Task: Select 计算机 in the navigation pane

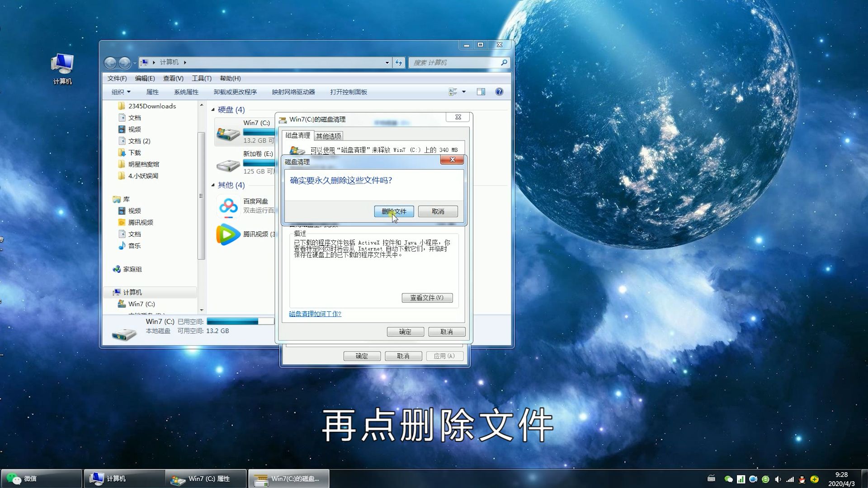Action: (132, 292)
